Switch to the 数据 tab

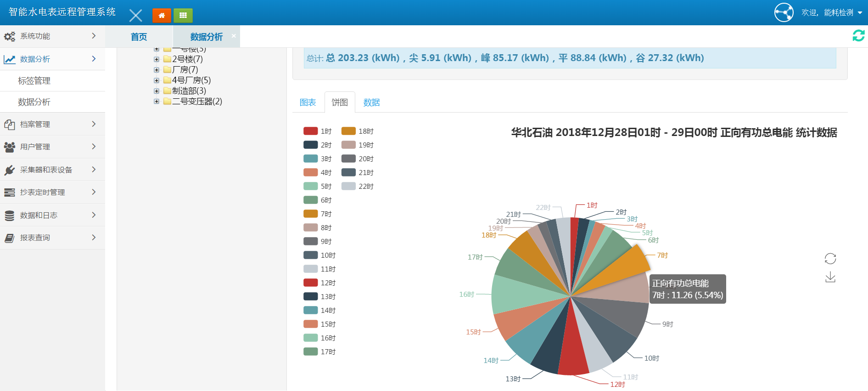[x=371, y=102]
